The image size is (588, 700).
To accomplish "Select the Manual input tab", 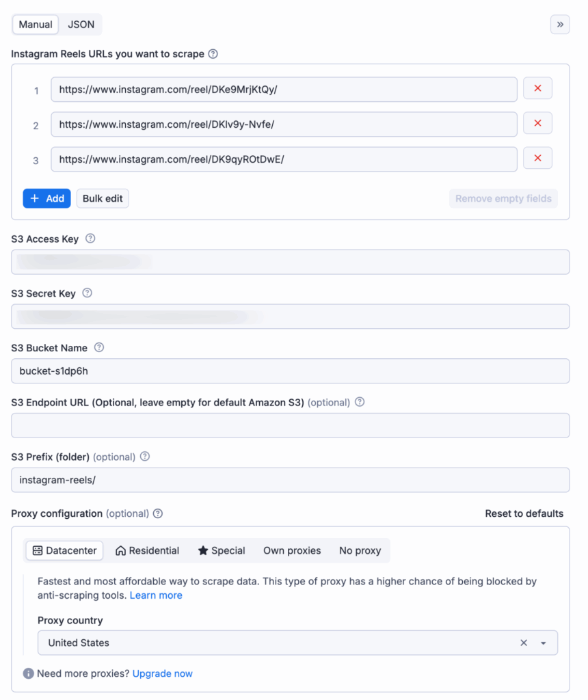I will 36,25.
